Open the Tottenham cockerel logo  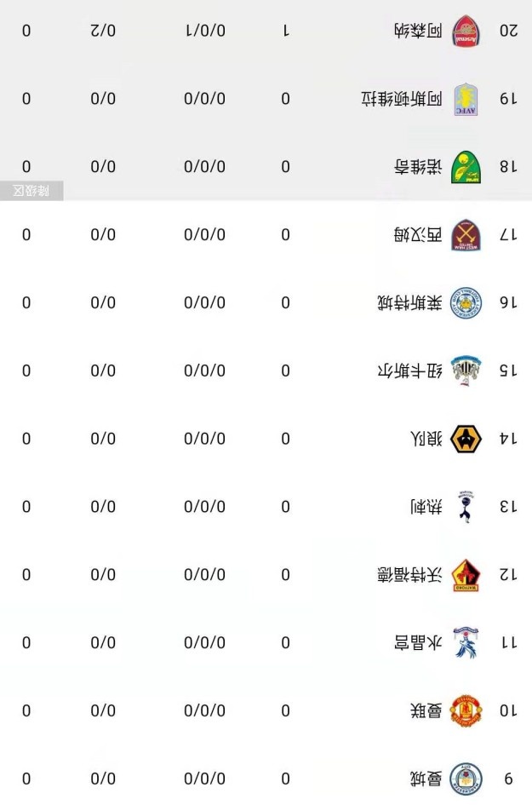click(x=466, y=507)
